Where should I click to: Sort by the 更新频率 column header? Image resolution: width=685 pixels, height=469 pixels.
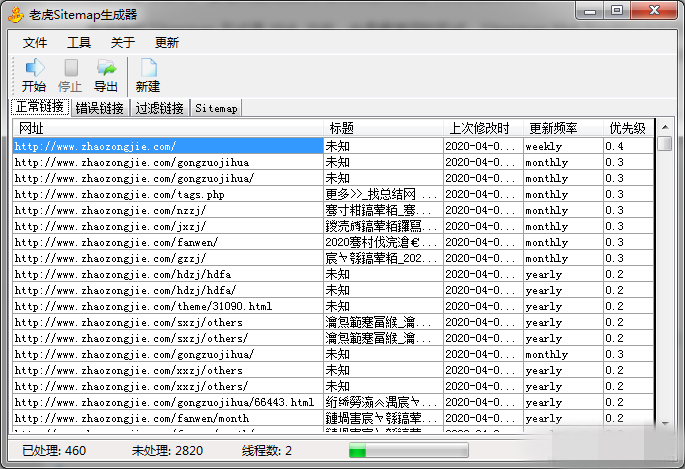click(x=563, y=128)
